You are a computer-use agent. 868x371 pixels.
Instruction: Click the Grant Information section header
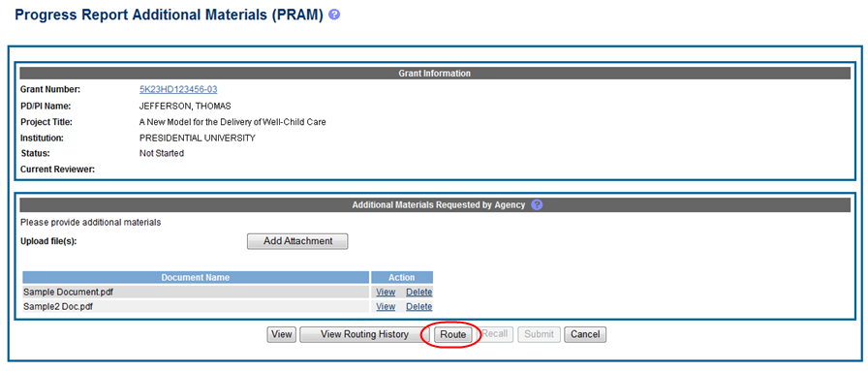pos(435,73)
